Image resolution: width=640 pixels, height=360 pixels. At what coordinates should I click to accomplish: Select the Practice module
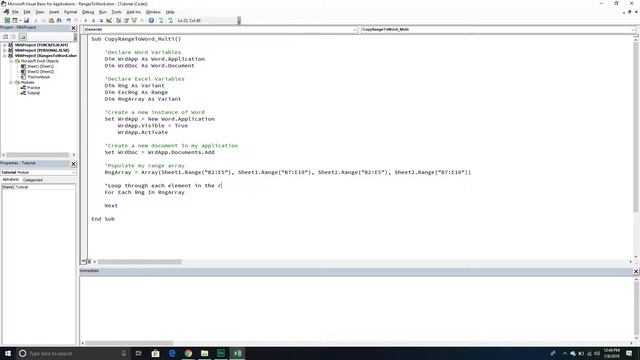tap(31, 88)
